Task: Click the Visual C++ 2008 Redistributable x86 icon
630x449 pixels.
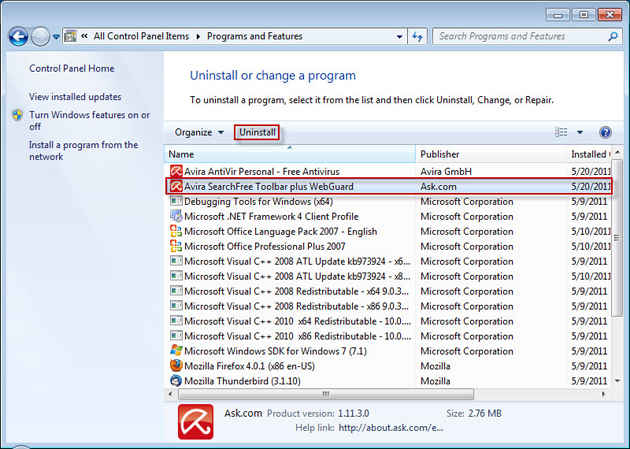Action: coord(176,306)
